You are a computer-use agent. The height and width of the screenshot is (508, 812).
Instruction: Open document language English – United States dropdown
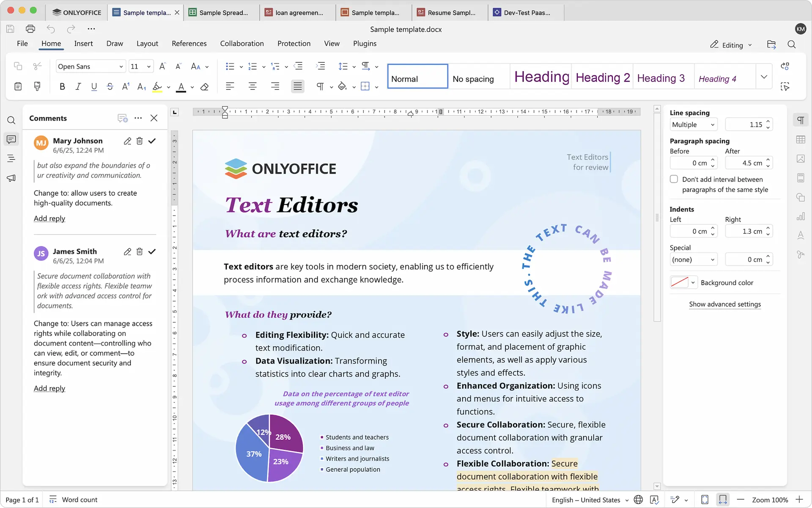point(590,500)
